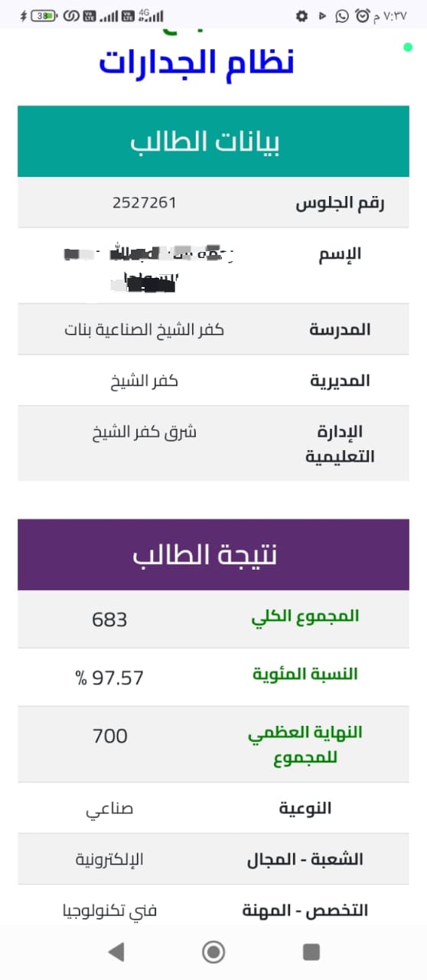Tap the نظام الجدارات page title

pyautogui.click(x=196, y=63)
